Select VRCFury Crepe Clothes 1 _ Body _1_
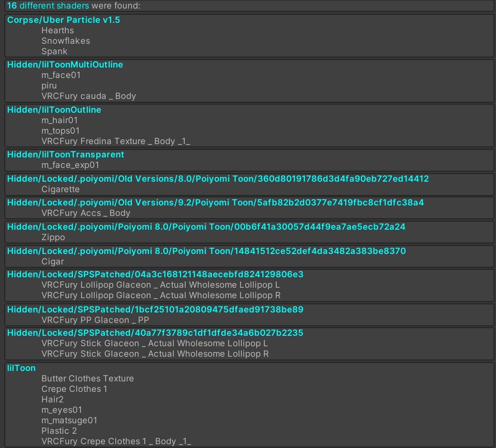496x448 pixels. [x=116, y=441]
